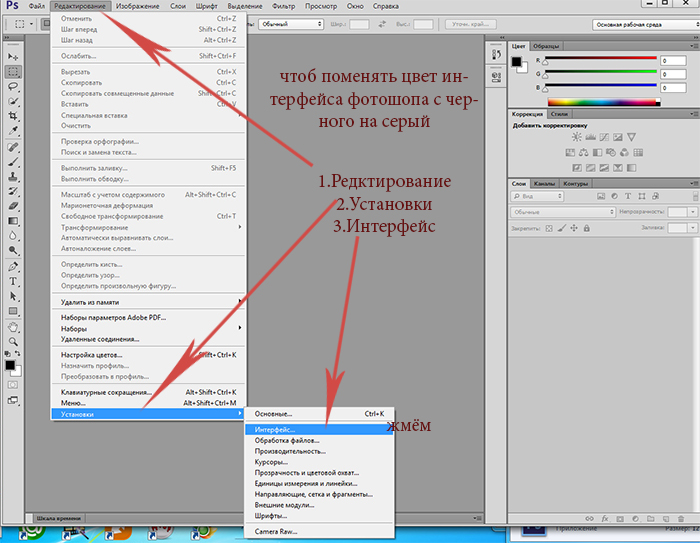Click the layer styles fx icon
The width and height of the screenshot is (700, 543).
pos(605,519)
